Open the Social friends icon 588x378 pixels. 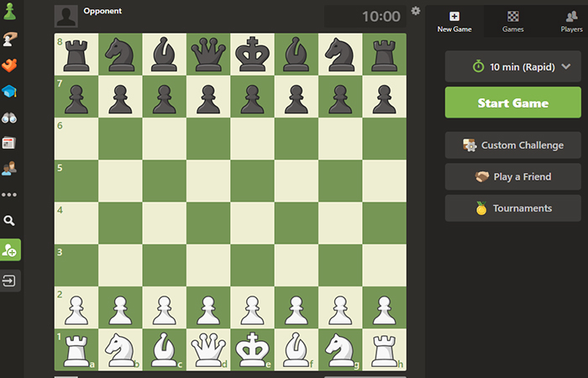(9, 169)
